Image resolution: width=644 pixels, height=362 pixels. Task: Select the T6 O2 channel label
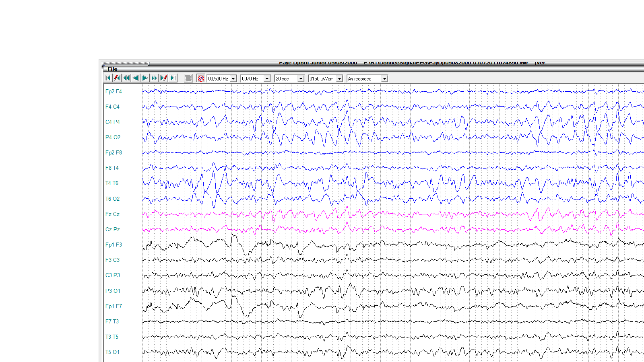coord(112,199)
